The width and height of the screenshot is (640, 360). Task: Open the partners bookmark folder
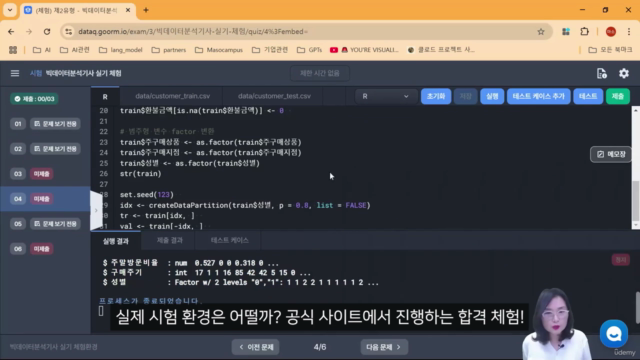point(168,50)
